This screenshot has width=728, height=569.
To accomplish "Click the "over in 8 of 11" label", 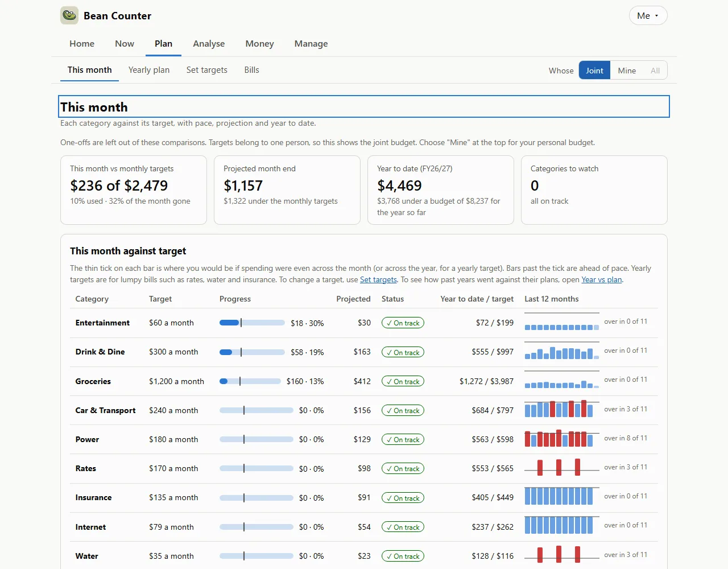I will pyautogui.click(x=626, y=438).
